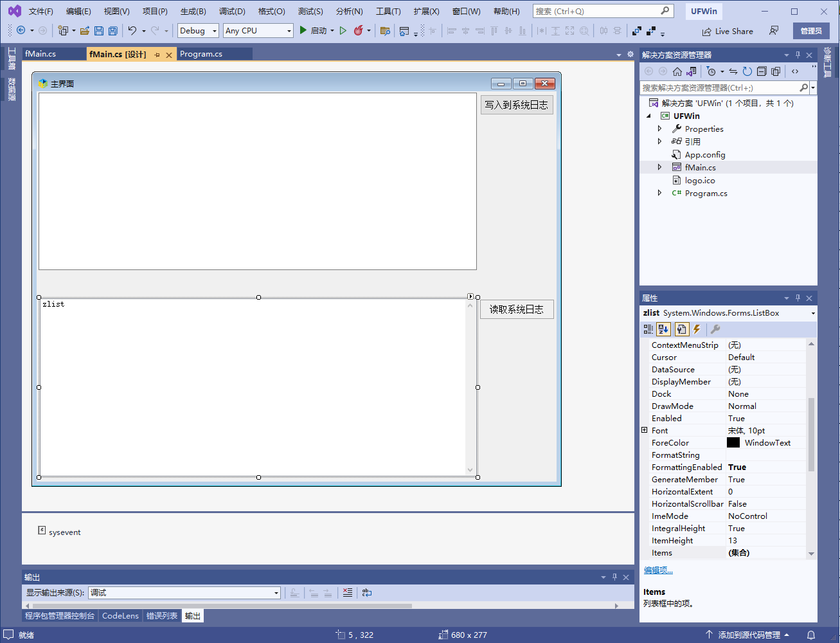Switch to the 错误列表 tab
This screenshot has height=643, width=840.
tap(162, 615)
